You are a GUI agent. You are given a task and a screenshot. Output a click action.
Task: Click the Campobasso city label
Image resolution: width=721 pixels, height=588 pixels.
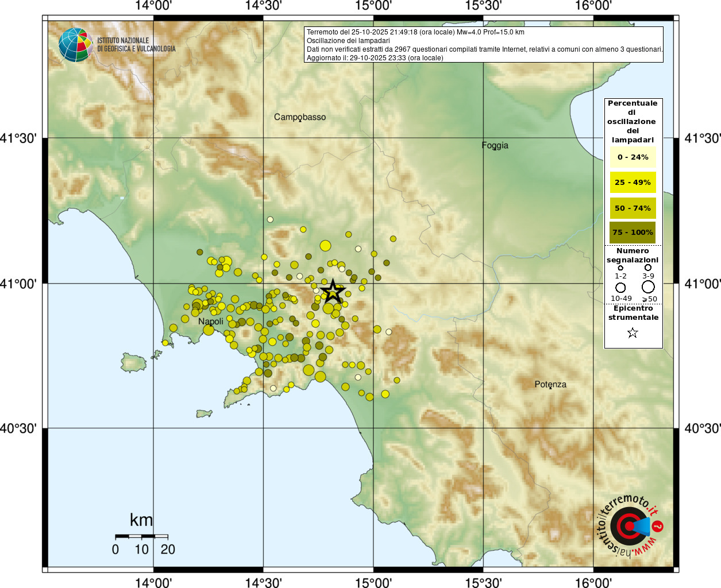click(300, 117)
